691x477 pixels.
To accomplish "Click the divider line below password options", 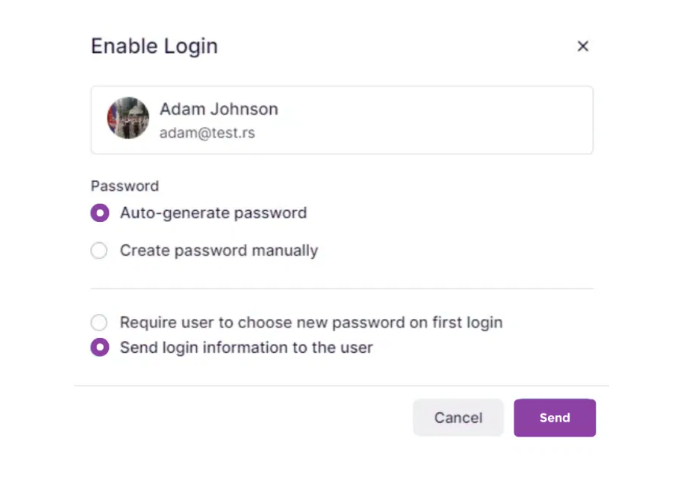I will (x=342, y=289).
